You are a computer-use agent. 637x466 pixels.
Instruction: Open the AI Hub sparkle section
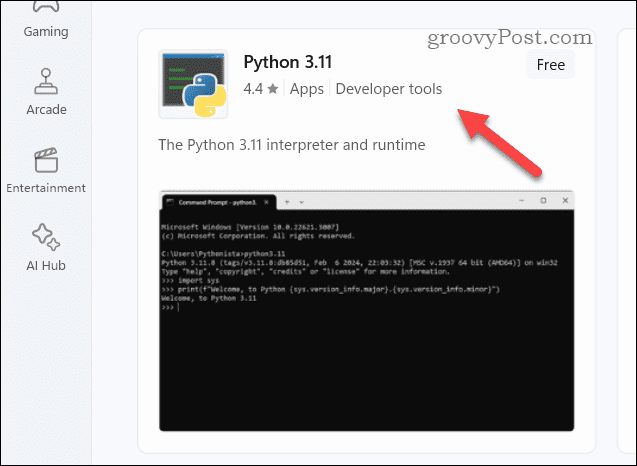(x=46, y=237)
